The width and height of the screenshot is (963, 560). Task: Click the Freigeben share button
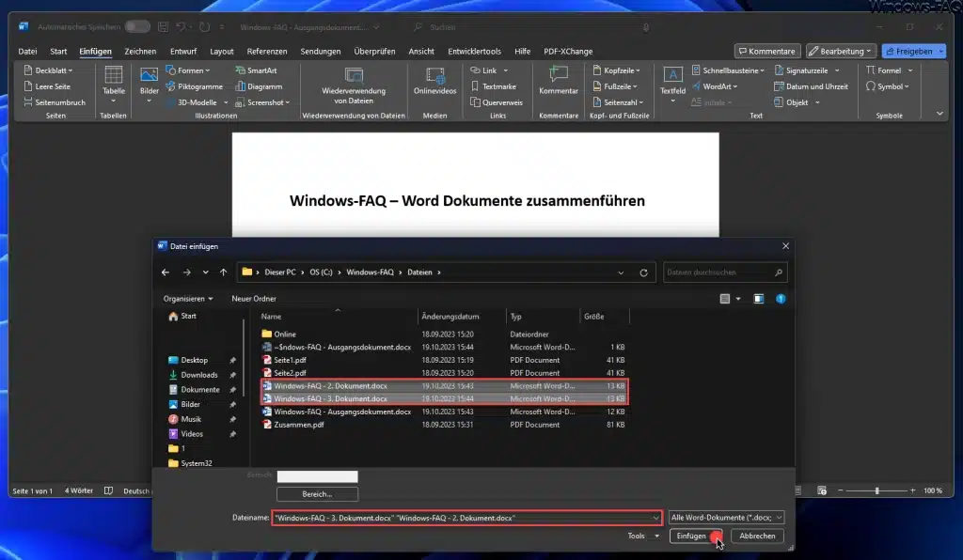click(913, 52)
